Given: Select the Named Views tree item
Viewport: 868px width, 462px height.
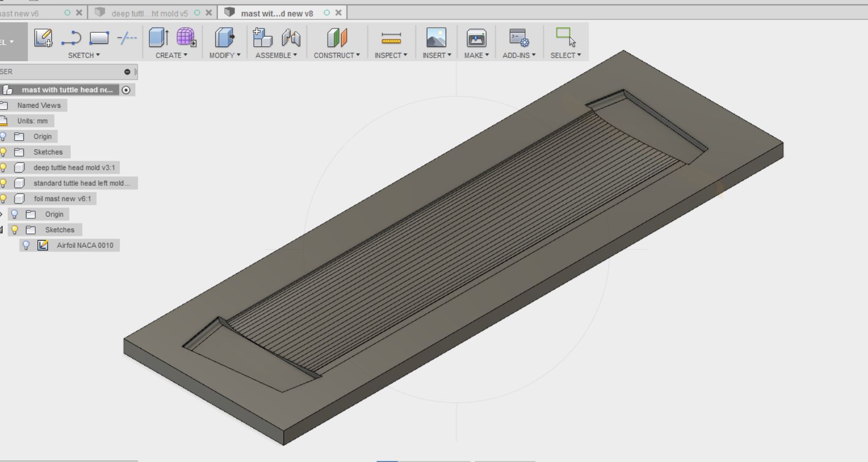Looking at the screenshot, I should click(x=39, y=105).
